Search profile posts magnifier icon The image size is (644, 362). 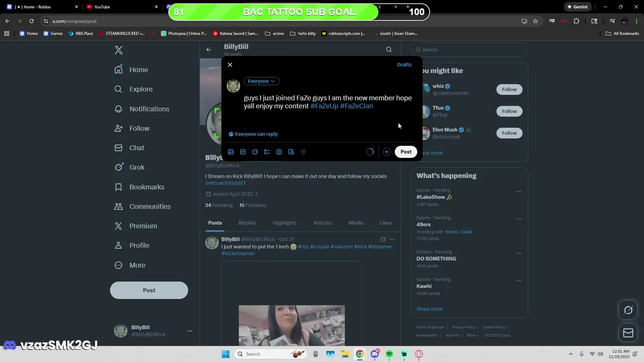coord(389,49)
